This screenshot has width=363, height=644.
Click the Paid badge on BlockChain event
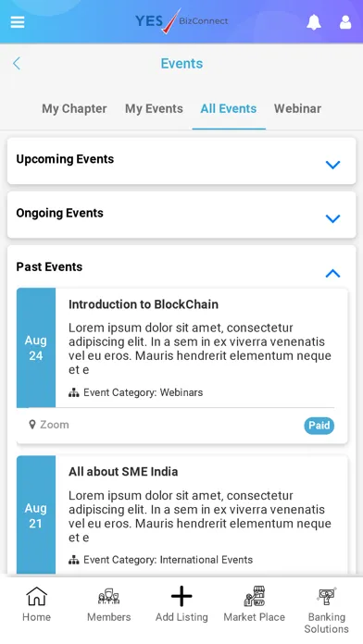click(x=319, y=426)
